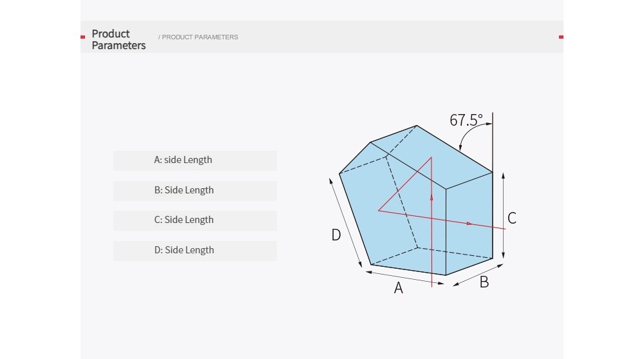The height and width of the screenshot is (359, 644).
Task: Click the rightward red ray arrowhead
Action: click(469, 224)
